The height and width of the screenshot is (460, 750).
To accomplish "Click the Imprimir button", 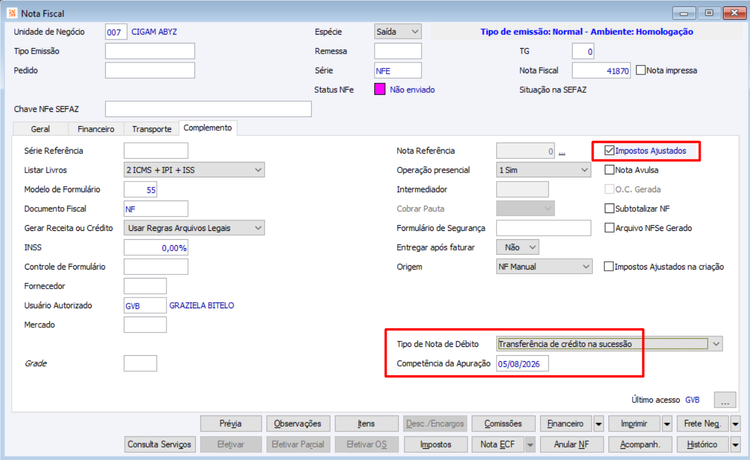I will coord(634,424).
